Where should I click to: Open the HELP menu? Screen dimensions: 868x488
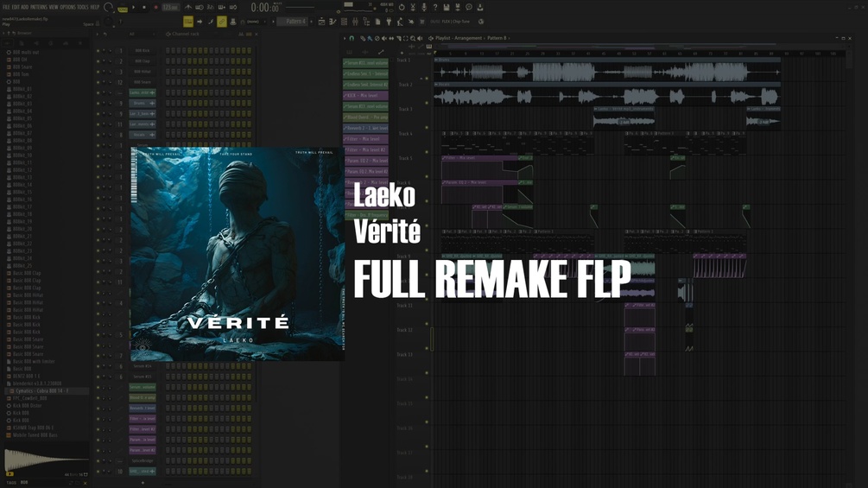[x=95, y=7]
